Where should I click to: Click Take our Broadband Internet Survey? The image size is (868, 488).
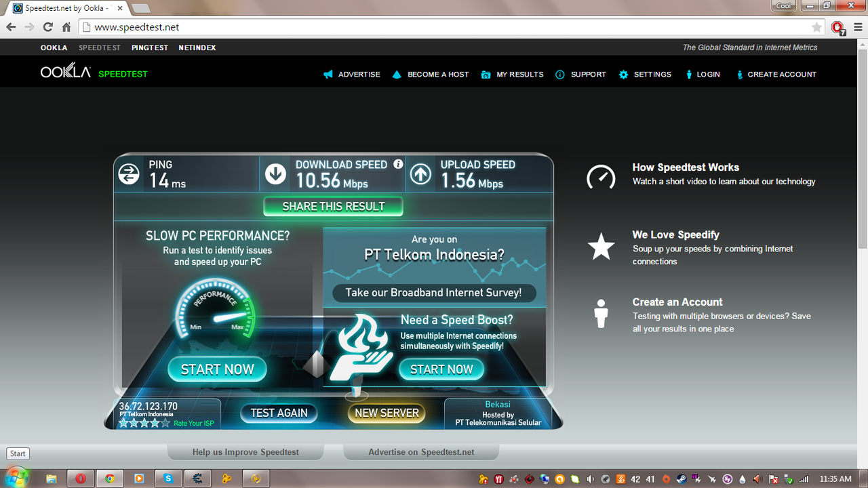[x=434, y=293]
